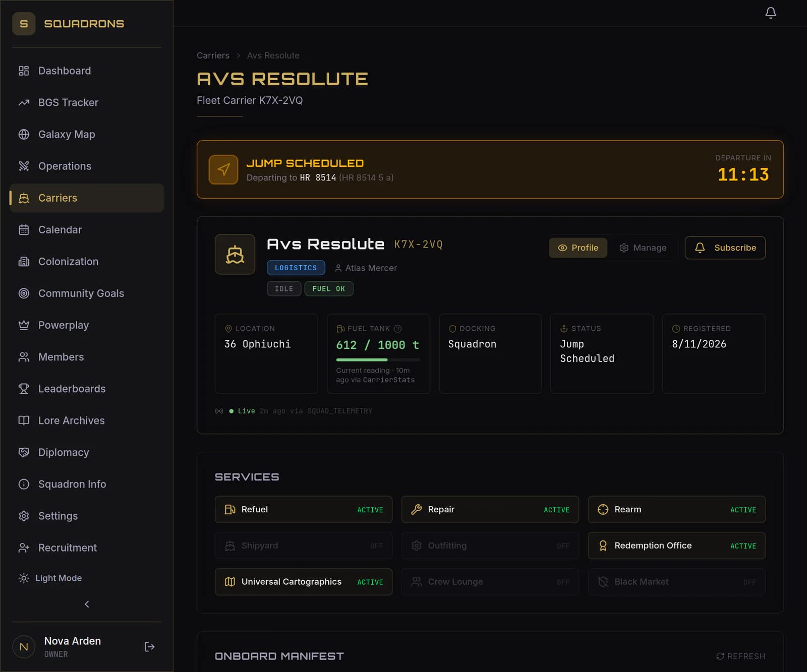Toggle the Crew Lounge service
Viewport: 807px width, 672px height.
pos(490,582)
